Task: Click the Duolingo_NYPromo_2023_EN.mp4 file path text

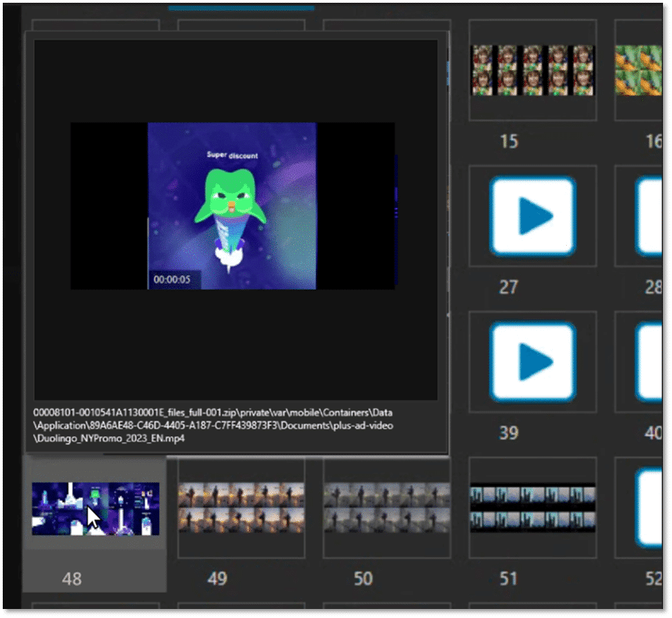Action: click(213, 425)
